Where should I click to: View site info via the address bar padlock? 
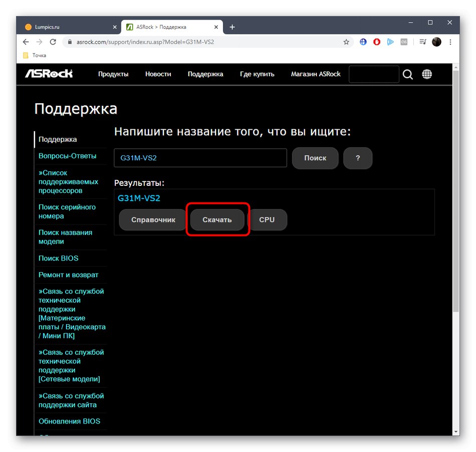tap(70, 42)
